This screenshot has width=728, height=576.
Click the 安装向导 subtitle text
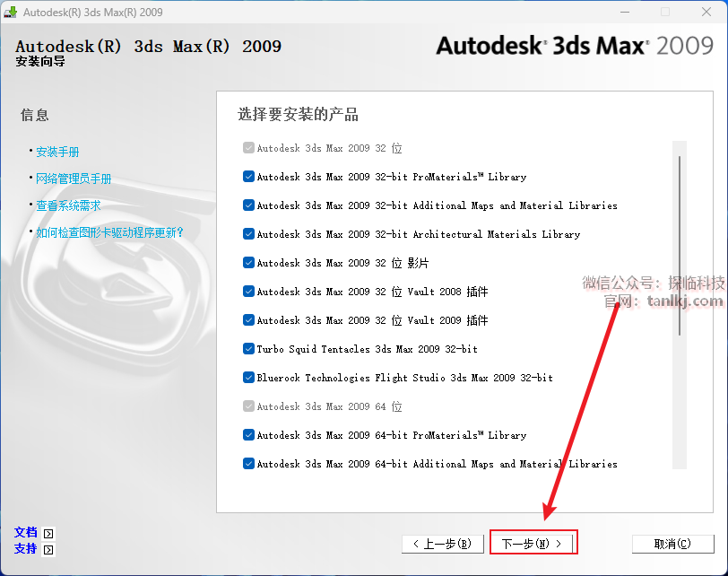(x=40, y=61)
